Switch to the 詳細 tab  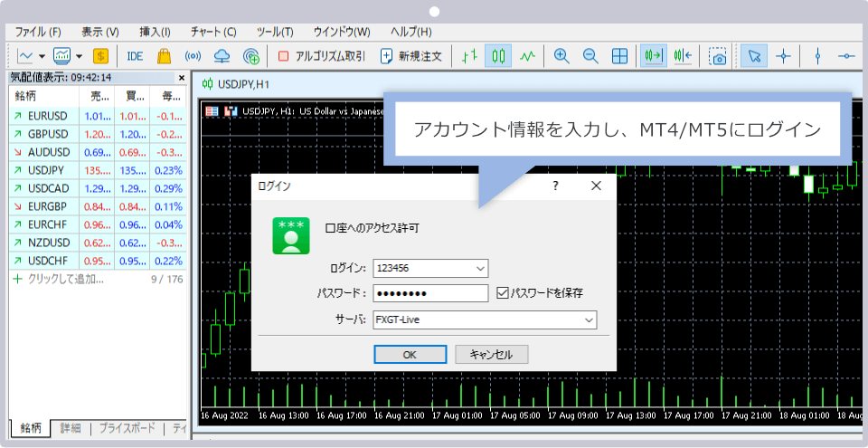(71, 427)
